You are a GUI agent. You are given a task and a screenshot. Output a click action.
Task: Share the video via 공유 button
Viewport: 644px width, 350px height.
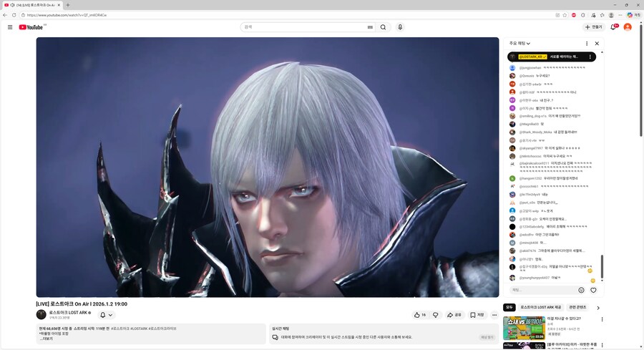coord(454,315)
